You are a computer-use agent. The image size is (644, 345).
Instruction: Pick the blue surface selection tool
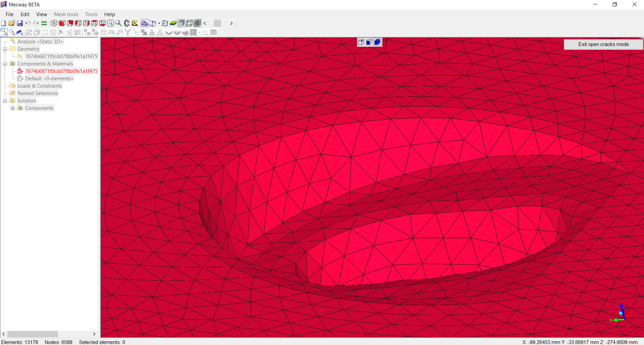pyautogui.click(x=20, y=32)
